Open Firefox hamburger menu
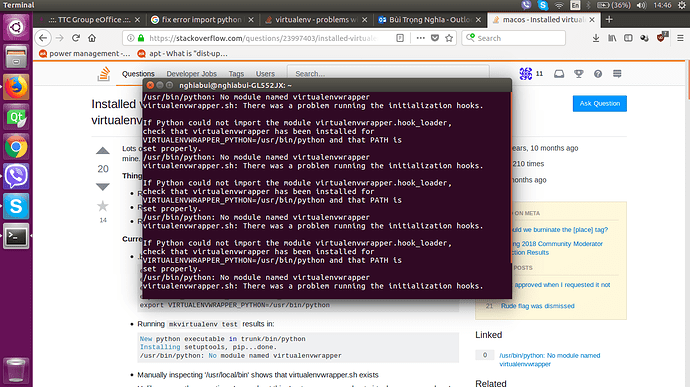Image resolution: width=690 pixels, height=387 pixels. click(x=680, y=38)
